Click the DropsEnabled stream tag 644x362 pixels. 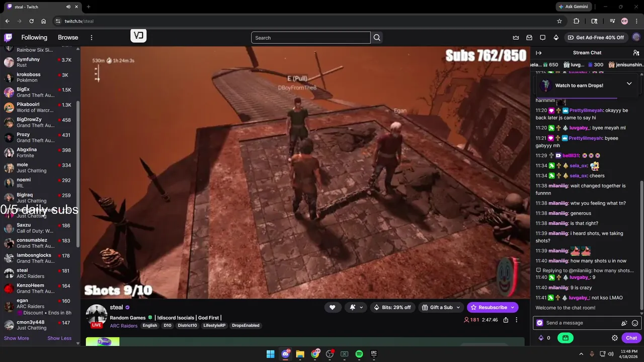point(246,325)
